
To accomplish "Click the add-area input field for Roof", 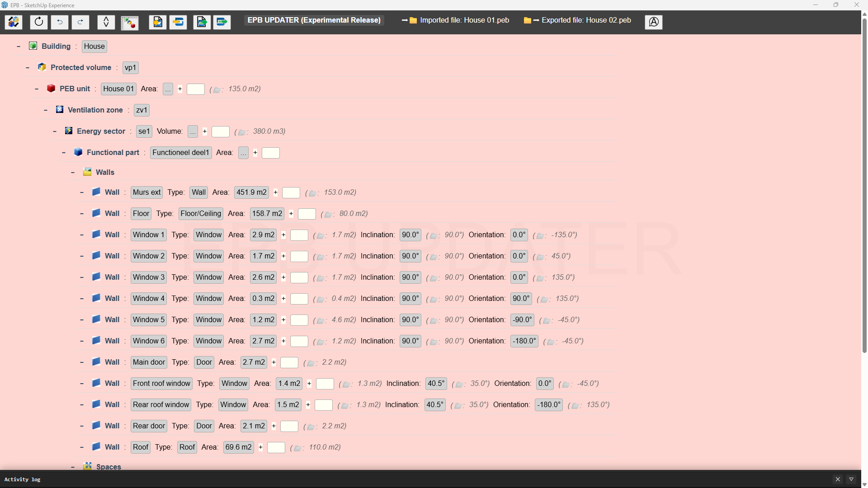I will click(276, 447).
